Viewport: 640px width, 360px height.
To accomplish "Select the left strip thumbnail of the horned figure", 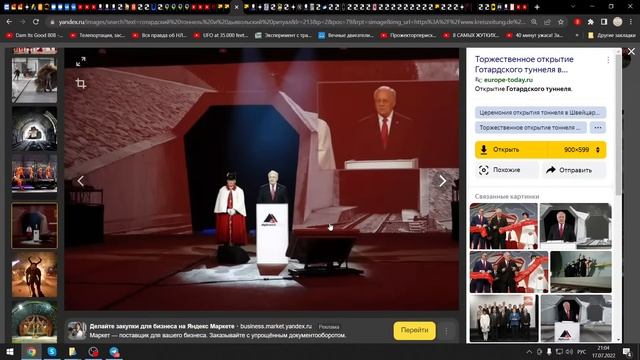I will click(34, 275).
